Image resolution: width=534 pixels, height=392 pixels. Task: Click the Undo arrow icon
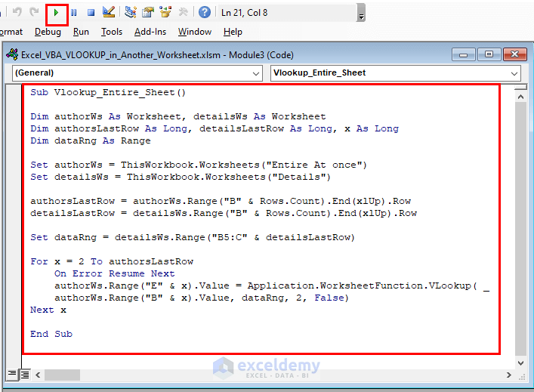[x=16, y=12]
